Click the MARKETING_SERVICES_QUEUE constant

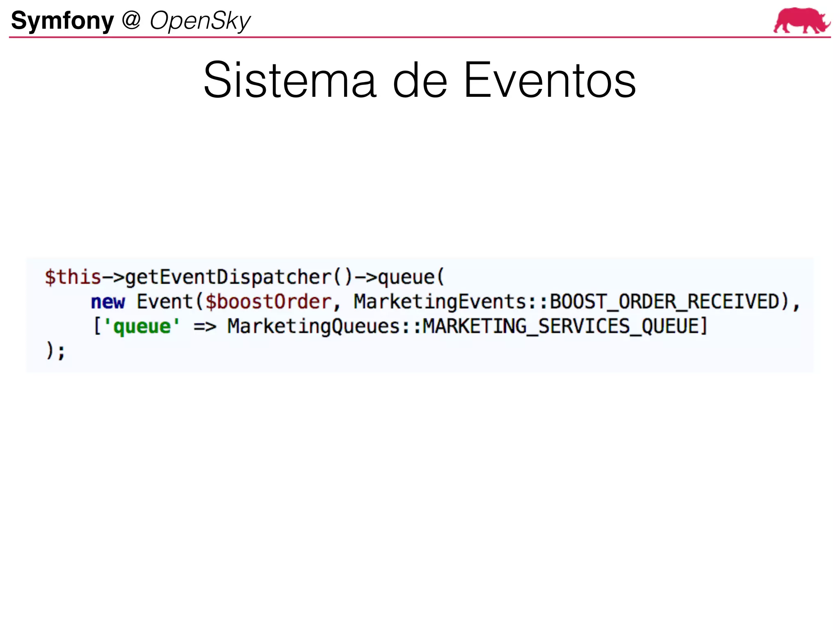[560, 327]
